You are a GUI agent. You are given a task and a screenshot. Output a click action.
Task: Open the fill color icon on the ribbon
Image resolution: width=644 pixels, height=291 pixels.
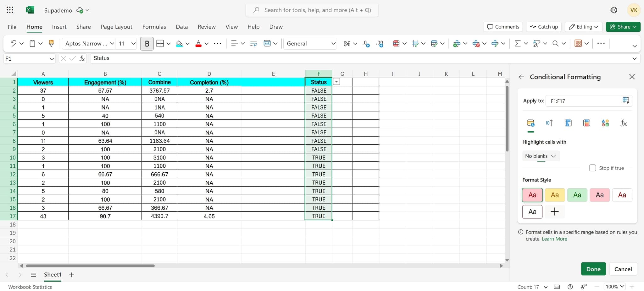coord(180,43)
